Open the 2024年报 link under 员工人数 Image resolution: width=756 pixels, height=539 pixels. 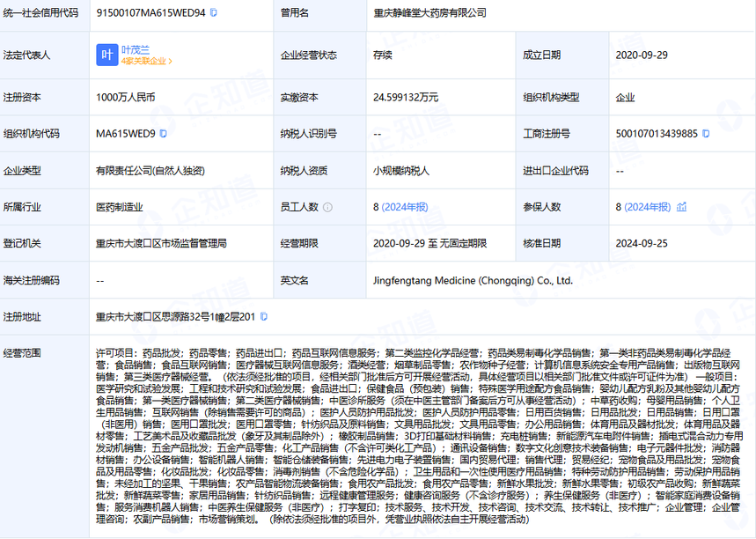coord(405,207)
